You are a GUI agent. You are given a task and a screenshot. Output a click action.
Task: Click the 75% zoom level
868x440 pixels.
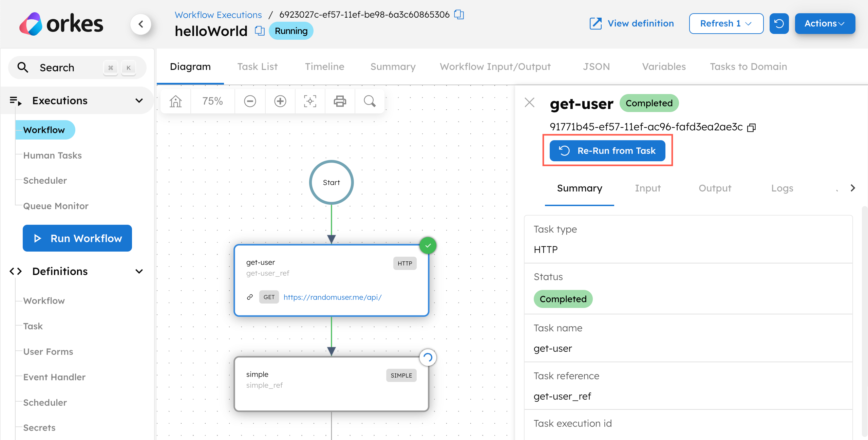point(212,101)
